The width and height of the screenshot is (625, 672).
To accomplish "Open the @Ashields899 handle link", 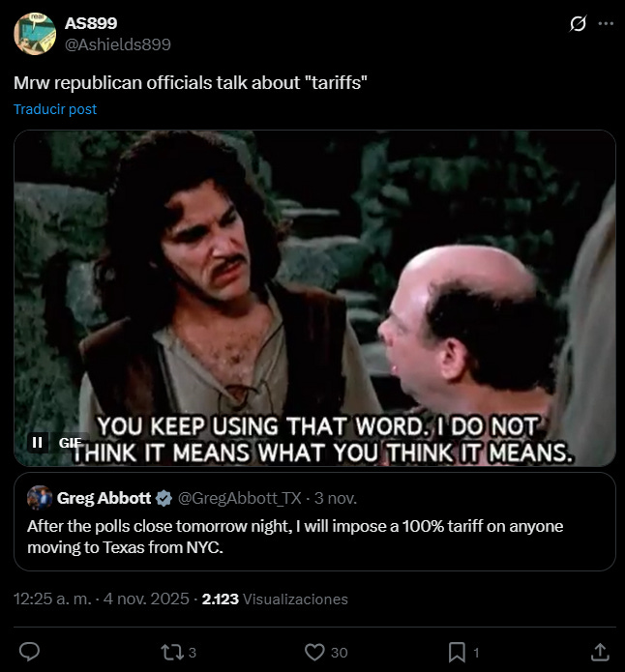I will [117, 44].
